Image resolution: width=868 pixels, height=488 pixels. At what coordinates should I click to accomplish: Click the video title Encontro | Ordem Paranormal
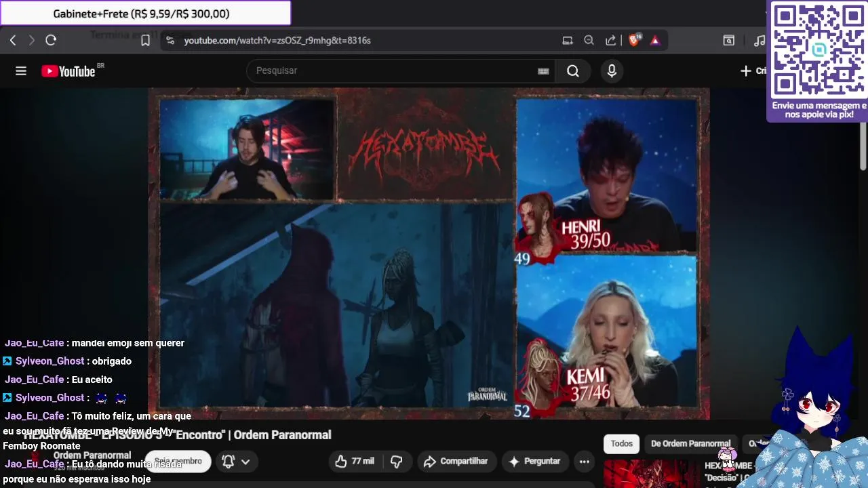click(176, 435)
